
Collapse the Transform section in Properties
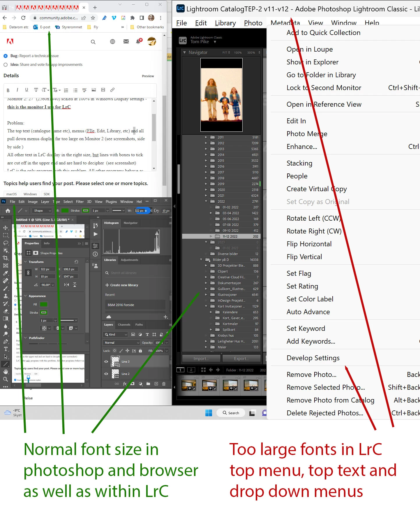25,262
